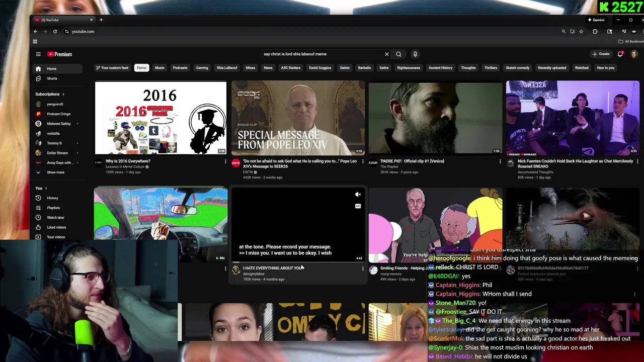644x362 pixels.
Task: Open the notifications bell
Action: tap(620, 54)
